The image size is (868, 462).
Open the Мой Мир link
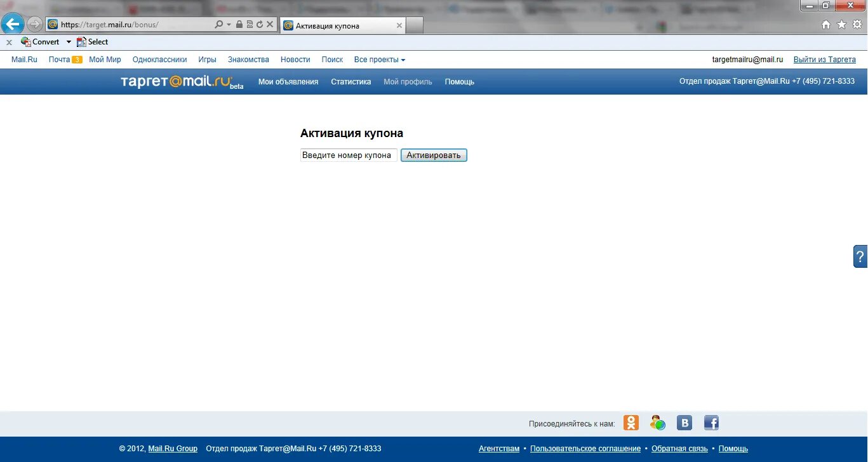(x=105, y=60)
